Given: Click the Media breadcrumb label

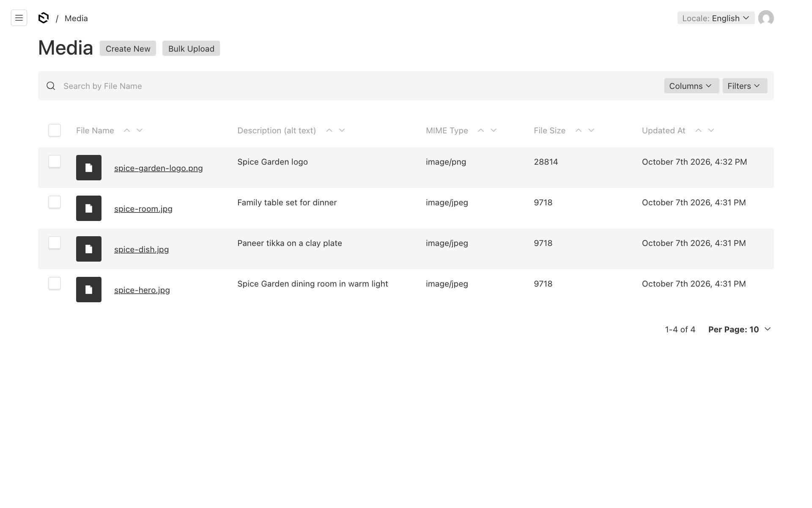Looking at the screenshot, I should tap(76, 18).
